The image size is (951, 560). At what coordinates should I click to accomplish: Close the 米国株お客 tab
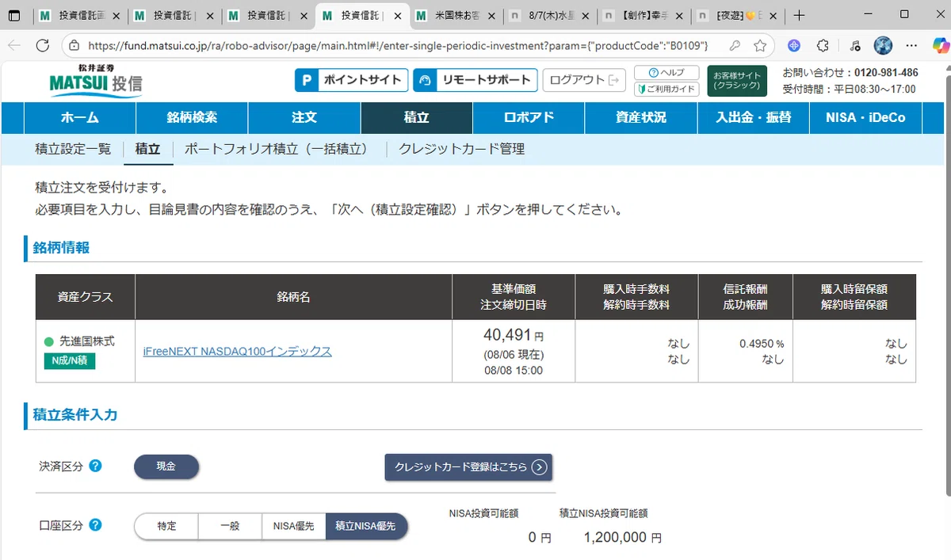[x=491, y=16]
